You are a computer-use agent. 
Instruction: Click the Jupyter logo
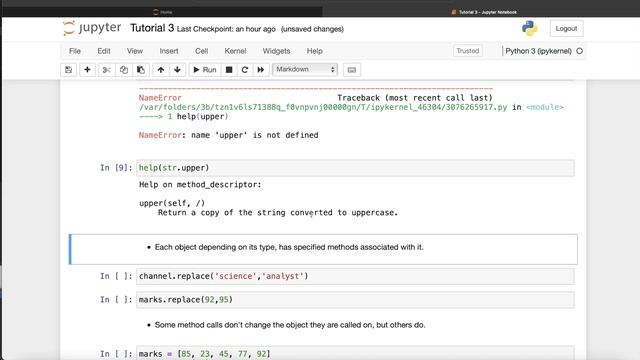[92, 28]
